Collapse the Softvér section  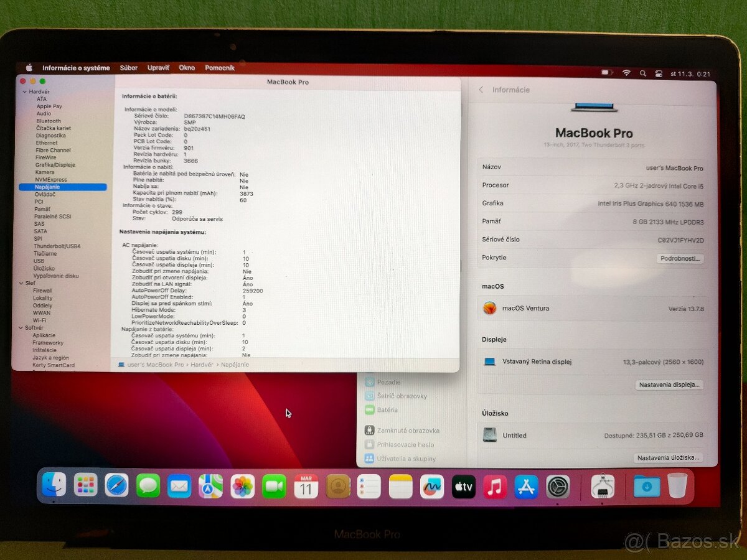point(22,327)
